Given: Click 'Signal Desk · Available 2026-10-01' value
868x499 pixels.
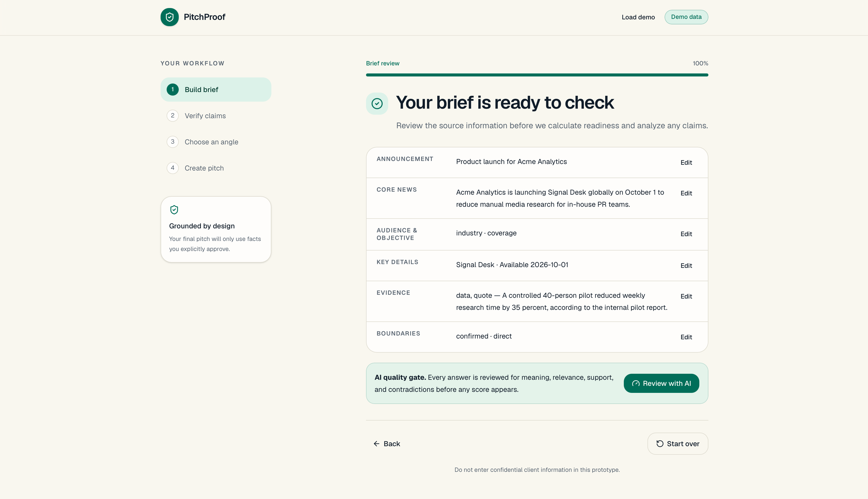Looking at the screenshot, I should pos(512,265).
